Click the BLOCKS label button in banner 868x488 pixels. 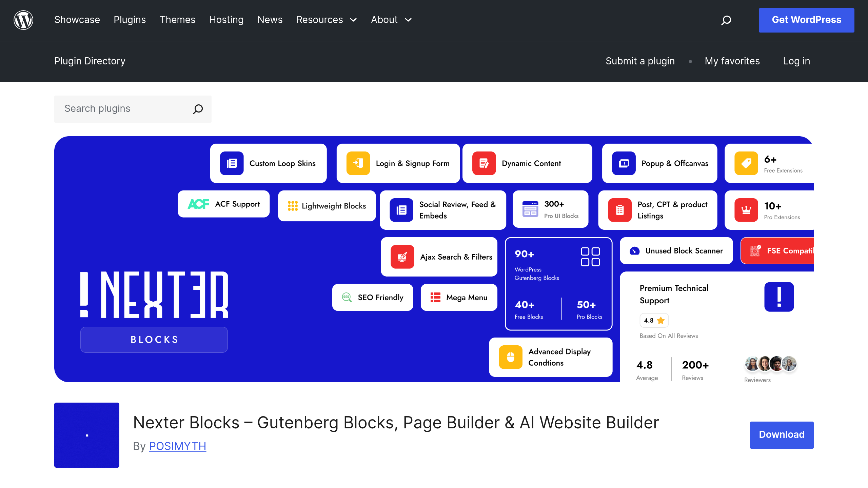click(x=154, y=340)
